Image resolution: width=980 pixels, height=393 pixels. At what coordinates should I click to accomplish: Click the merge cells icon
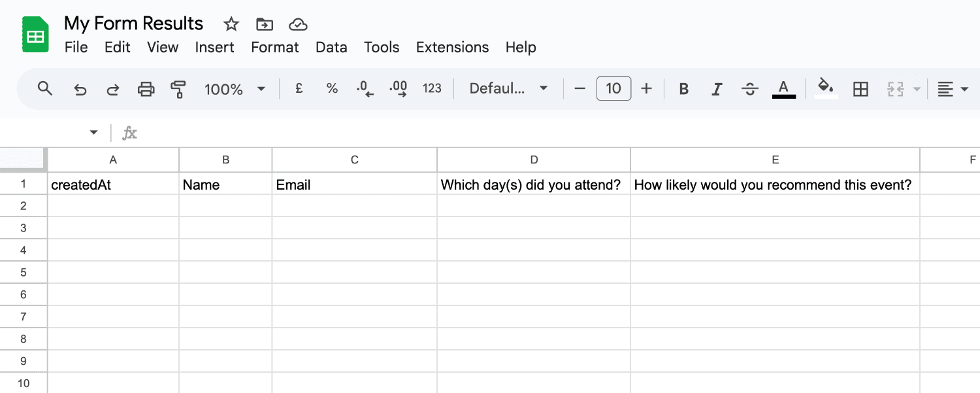895,89
